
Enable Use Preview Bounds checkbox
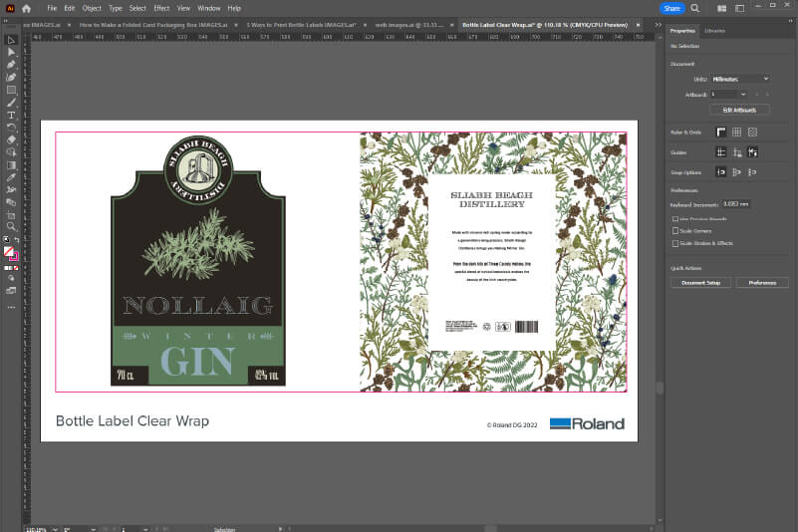[676, 217]
